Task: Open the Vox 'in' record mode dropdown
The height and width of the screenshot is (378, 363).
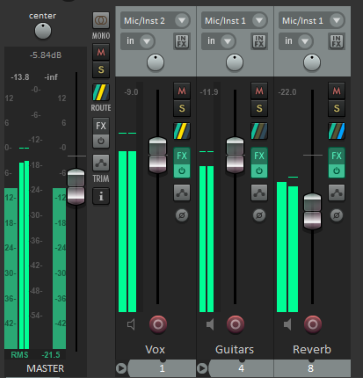Action: (x=137, y=41)
